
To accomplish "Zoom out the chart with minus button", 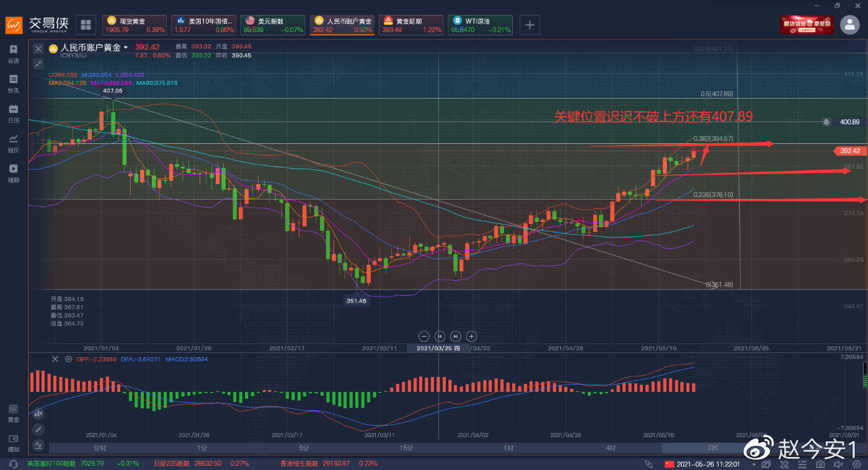I will pyautogui.click(x=424, y=336).
